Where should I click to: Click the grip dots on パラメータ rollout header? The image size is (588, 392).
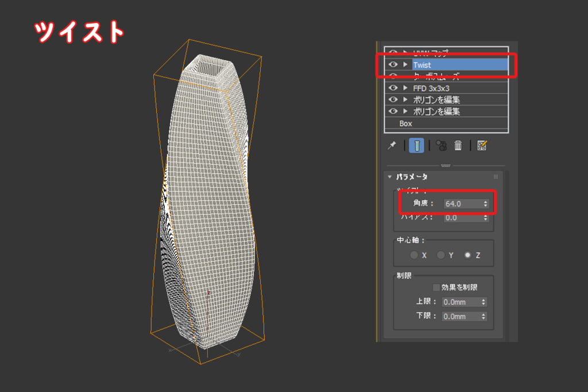click(x=496, y=177)
